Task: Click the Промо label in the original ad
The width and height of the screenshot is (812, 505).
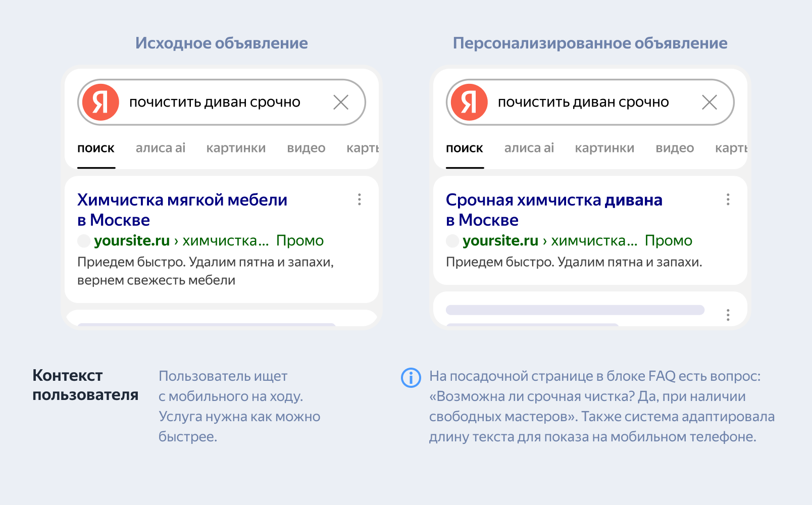Action: click(300, 241)
